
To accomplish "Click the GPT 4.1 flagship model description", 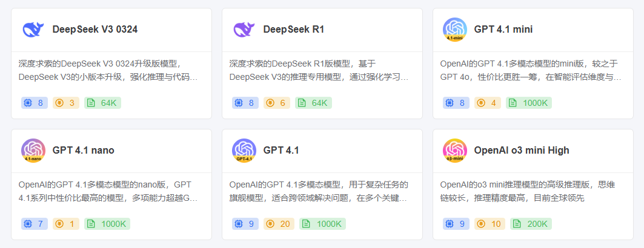I will click(x=319, y=191).
